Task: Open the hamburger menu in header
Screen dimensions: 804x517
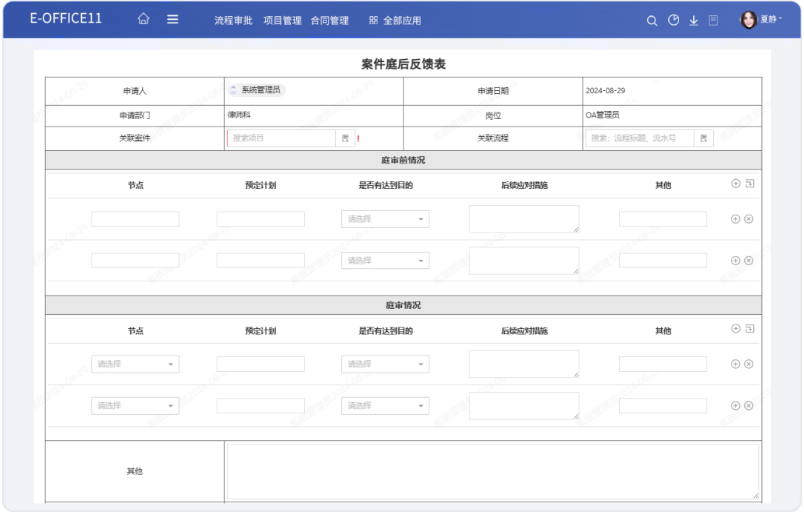Action: [x=173, y=19]
